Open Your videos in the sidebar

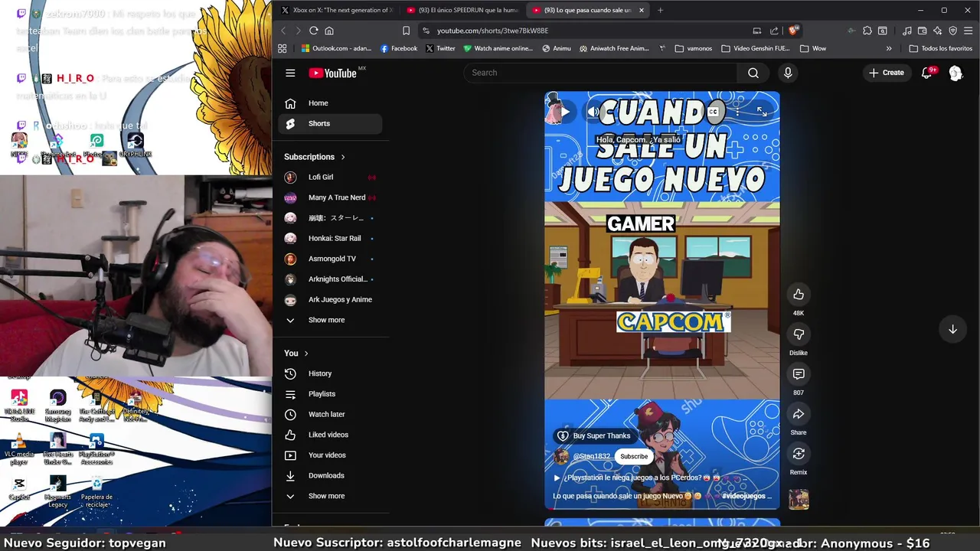pos(331,455)
